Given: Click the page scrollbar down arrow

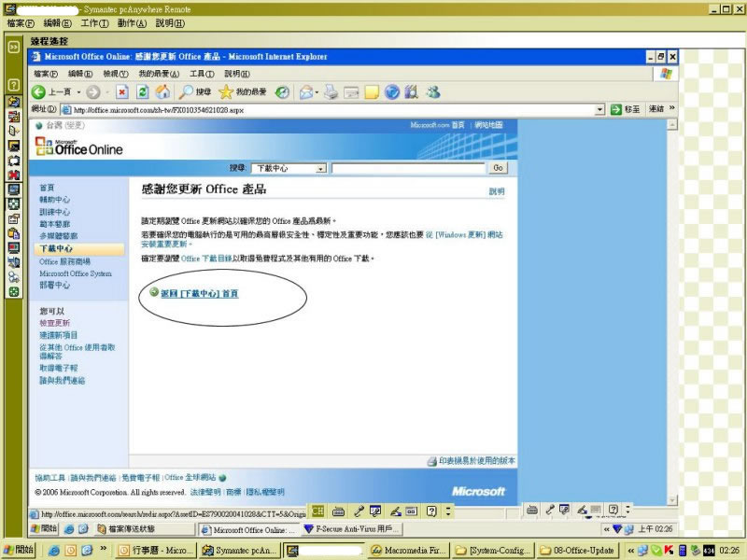Looking at the screenshot, I should tap(672, 500).
